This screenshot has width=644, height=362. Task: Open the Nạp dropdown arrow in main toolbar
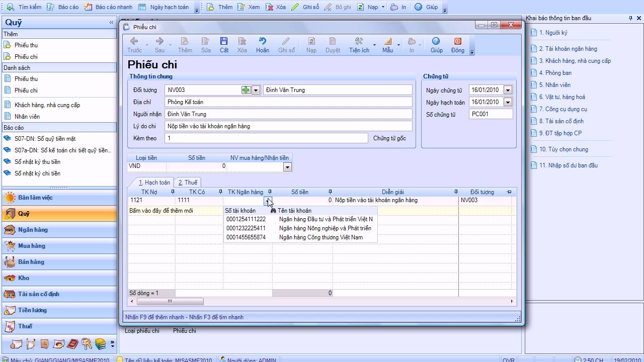tap(383, 8)
